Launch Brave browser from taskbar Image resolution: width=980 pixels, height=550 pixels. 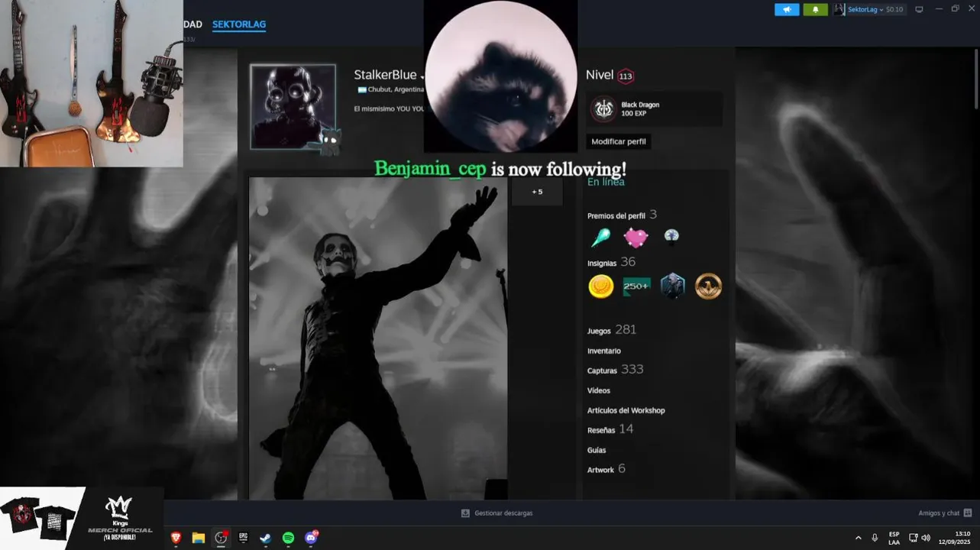pyautogui.click(x=176, y=538)
